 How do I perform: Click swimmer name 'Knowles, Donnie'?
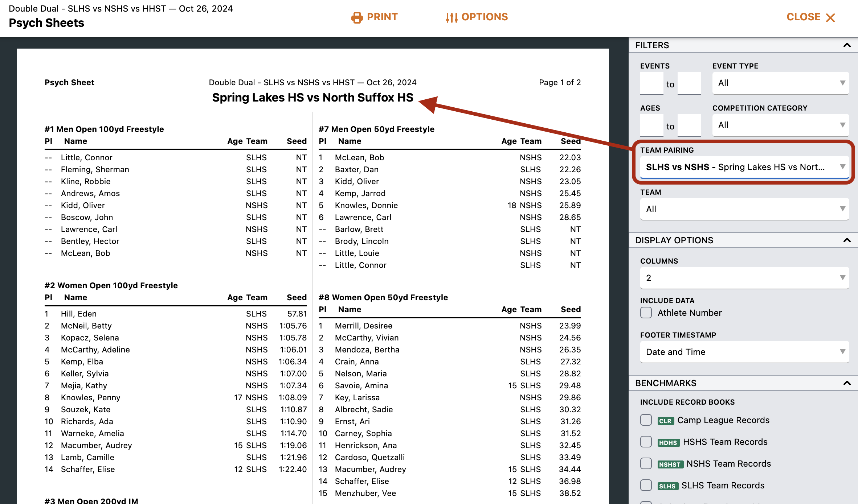(366, 205)
